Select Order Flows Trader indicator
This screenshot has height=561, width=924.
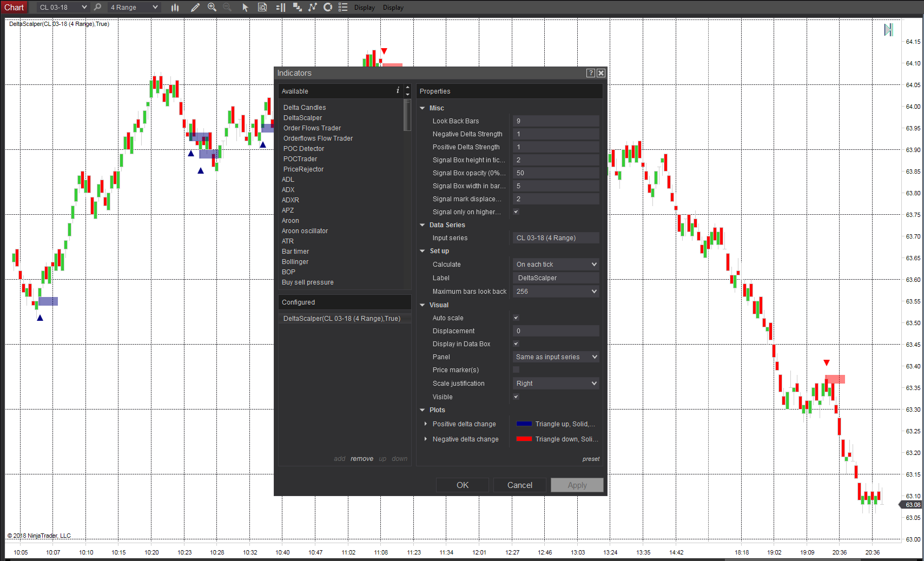pyautogui.click(x=312, y=128)
